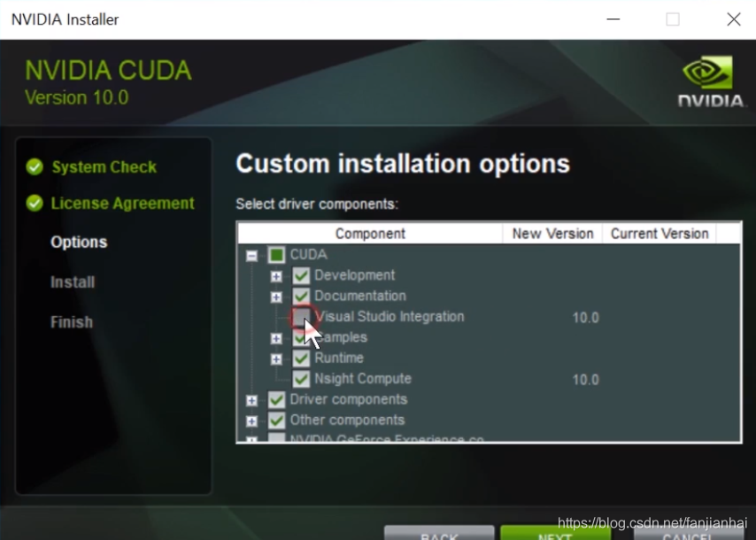Check the Visual Studio Integration checkbox
The width and height of the screenshot is (756, 540).
[x=301, y=317]
